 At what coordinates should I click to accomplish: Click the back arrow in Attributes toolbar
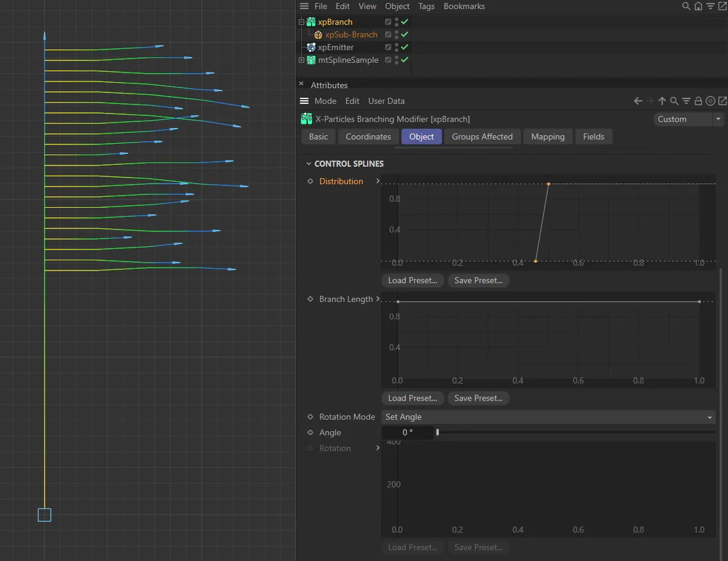pyautogui.click(x=639, y=101)
